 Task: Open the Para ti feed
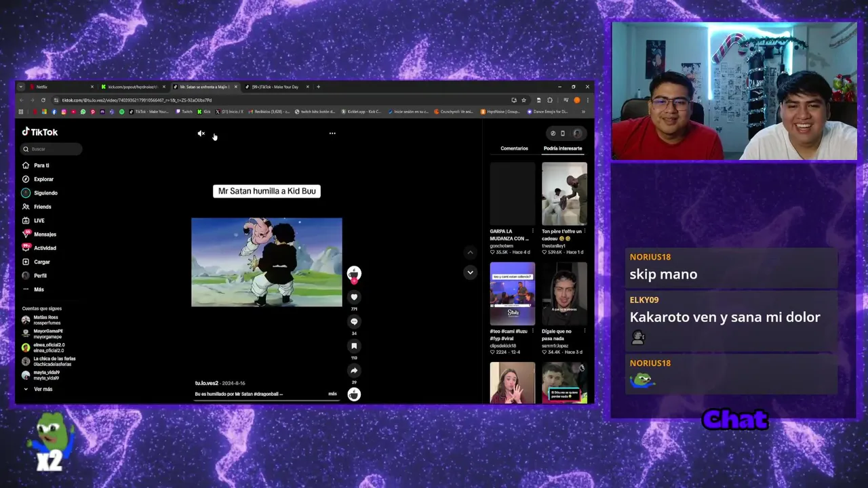click(x=37, y=165)
